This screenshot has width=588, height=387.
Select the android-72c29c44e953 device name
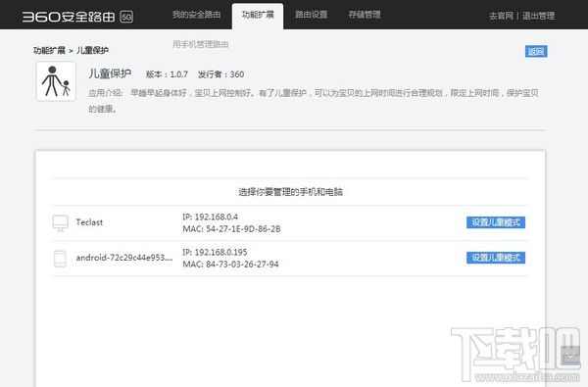pyautogui.click(x=124, y=258)
